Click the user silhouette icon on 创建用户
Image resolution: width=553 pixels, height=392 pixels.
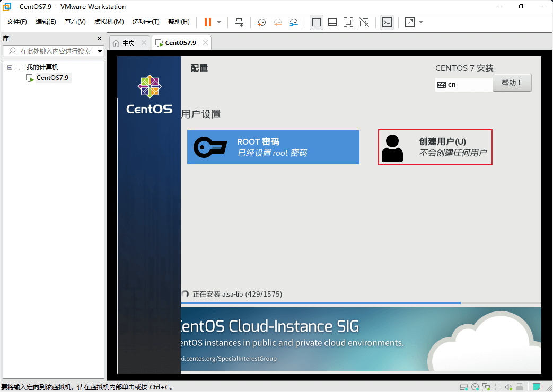point(392,148)
